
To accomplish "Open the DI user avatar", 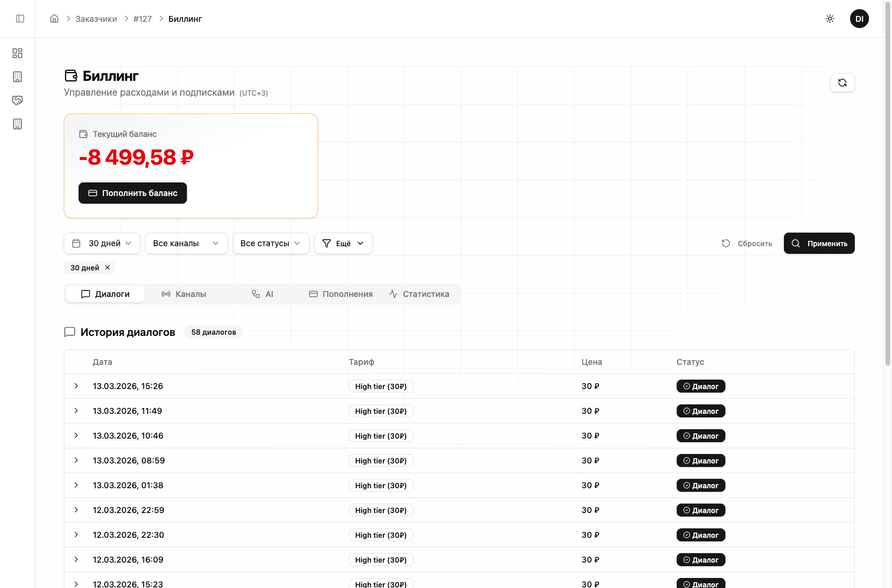I will tap(859, 19).
